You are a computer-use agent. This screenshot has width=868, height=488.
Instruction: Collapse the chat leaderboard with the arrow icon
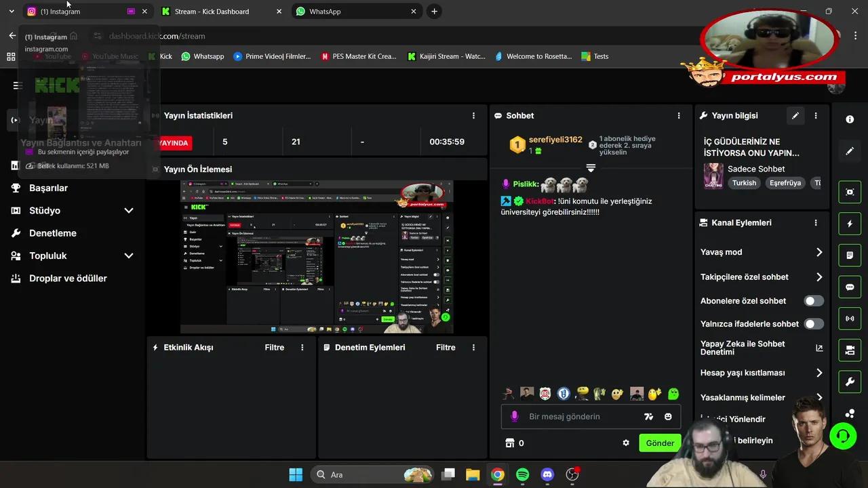pyautogui.click(x=591, y=168)
